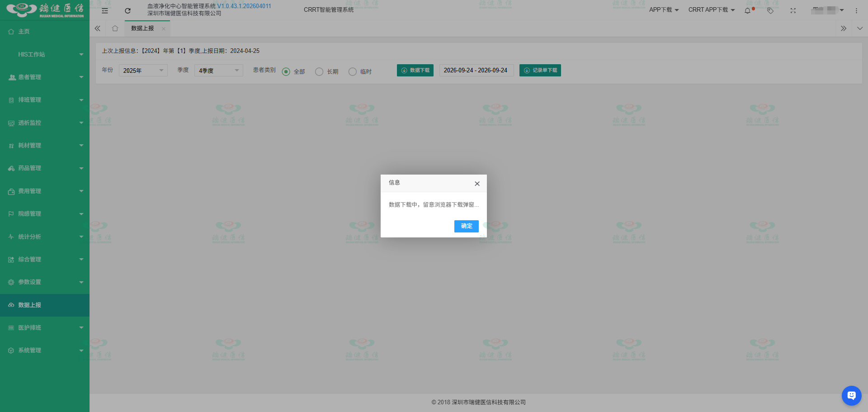Expand 费用管理 sidebar menu
868x412 pixels.
point(45,191)
